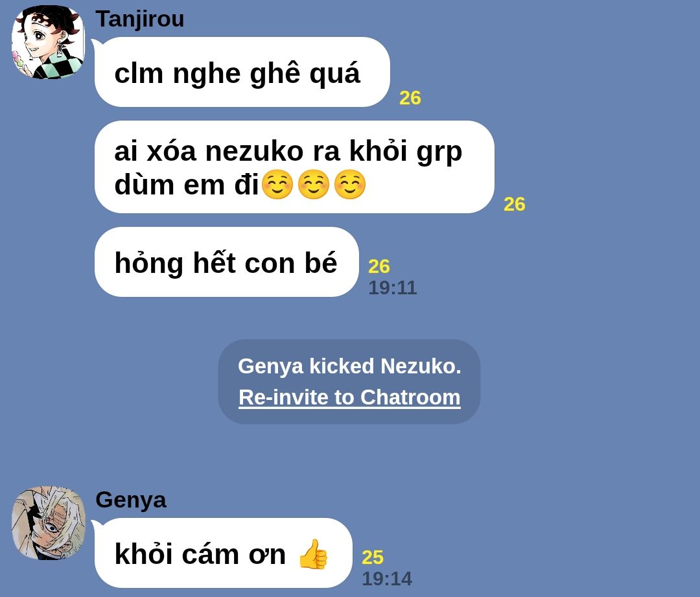Click read count 26 beside 'clm nghe ghê quá'
The width and height of the screenshot is (700, 597).
(x=410, y=98)
